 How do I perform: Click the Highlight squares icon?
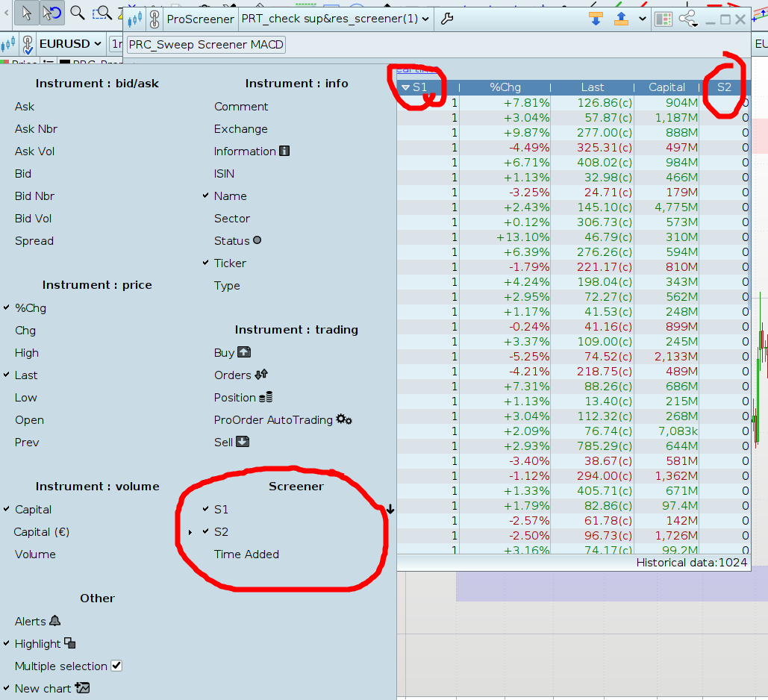tap(70, 643)
